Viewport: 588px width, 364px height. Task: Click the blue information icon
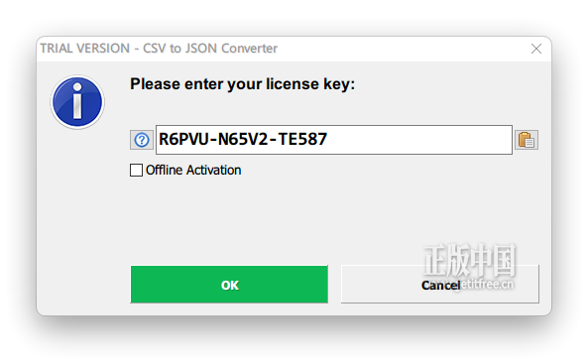(77, 102)
